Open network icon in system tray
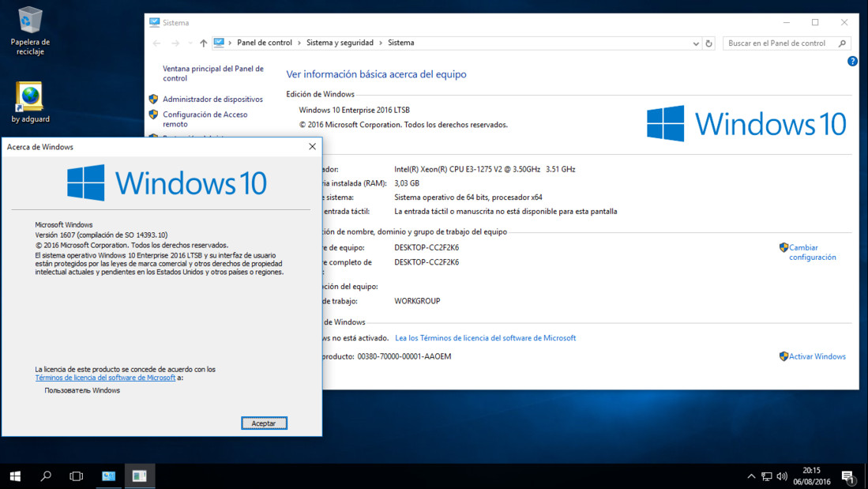The image size is (868, 489). pos(767,476)
